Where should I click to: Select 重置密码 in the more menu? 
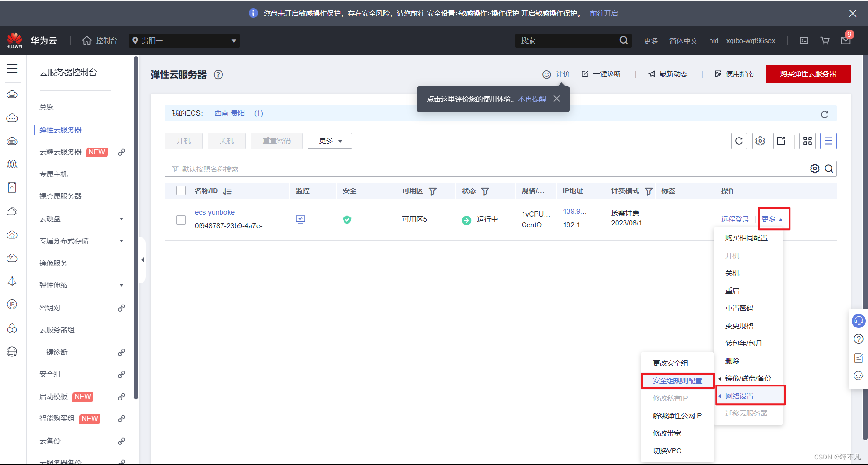739,308
